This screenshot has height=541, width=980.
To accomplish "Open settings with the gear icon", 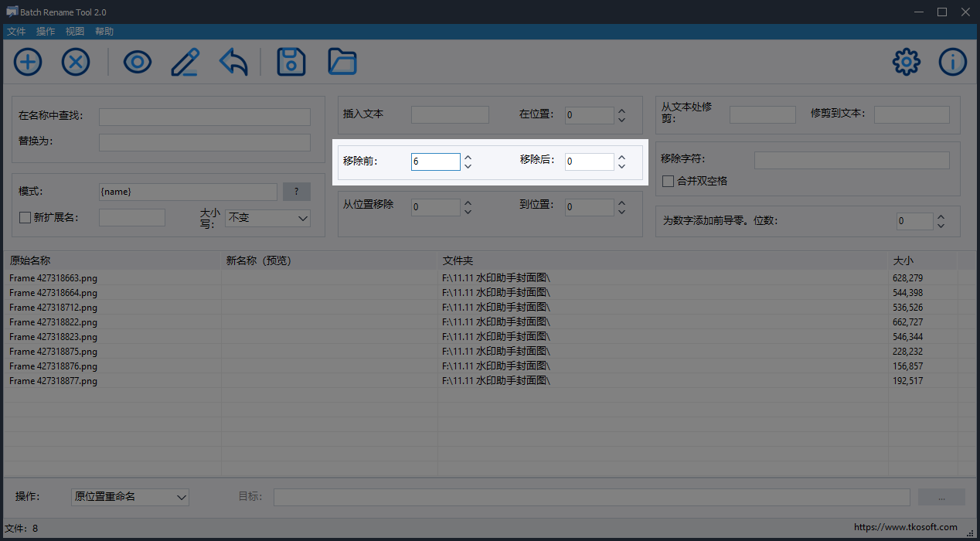I will click(x=907, y=62).
